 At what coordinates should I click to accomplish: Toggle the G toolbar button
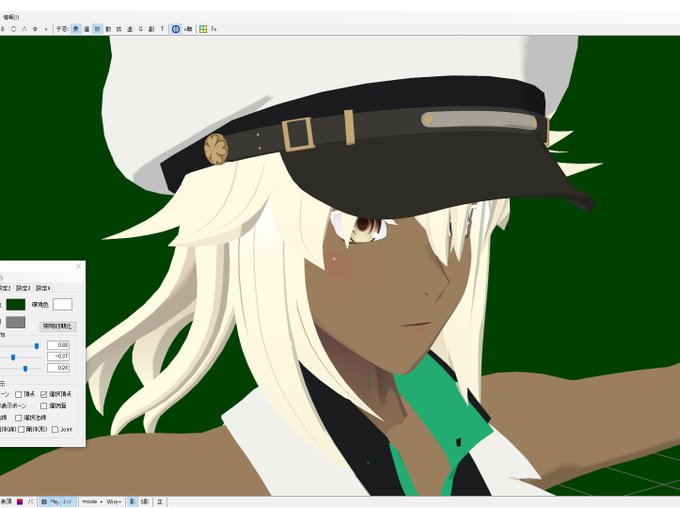[141, 29]
